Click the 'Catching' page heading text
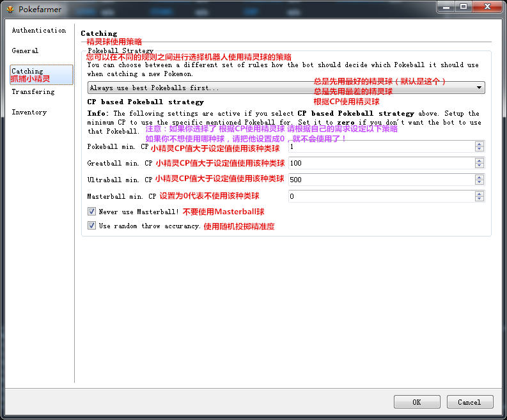The height and width of the screenshot is (420, 507). point(99,33)
